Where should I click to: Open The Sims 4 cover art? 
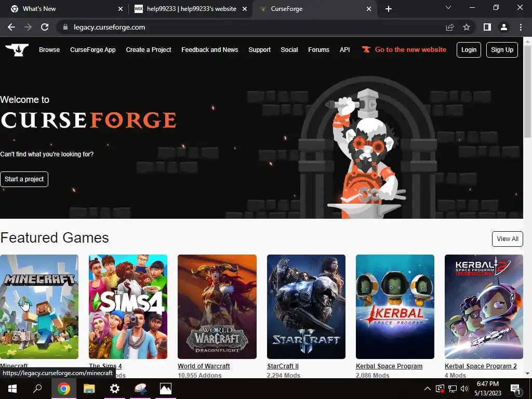click(128, 307)
